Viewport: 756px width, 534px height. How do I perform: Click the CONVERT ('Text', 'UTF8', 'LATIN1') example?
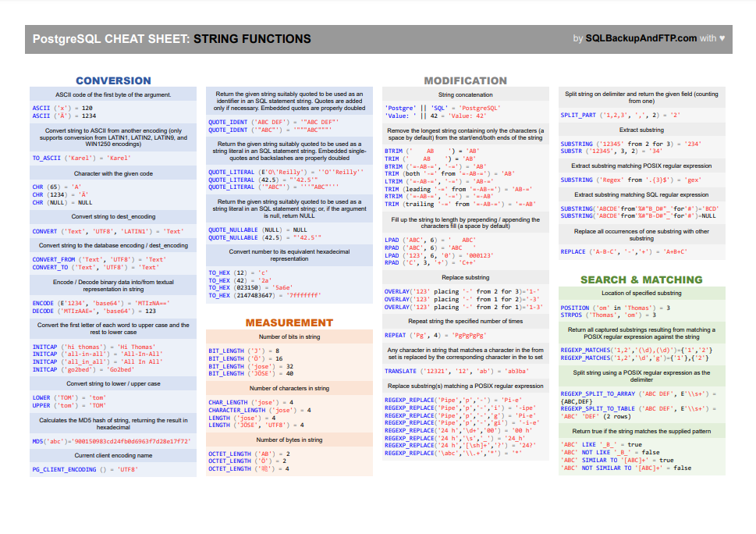[x=107, y=232]
